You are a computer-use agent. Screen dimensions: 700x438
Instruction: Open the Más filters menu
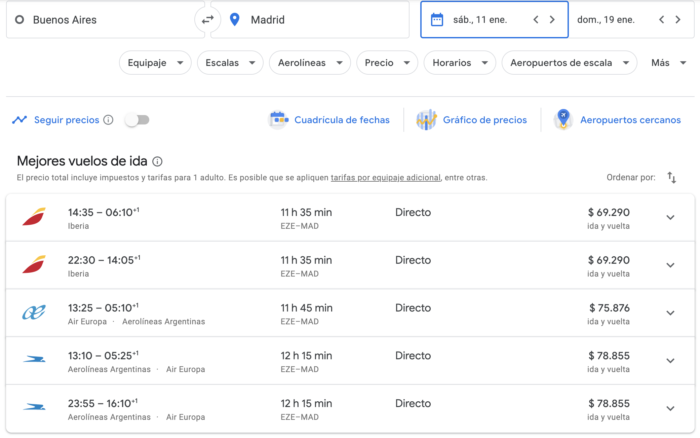[664, 63]
